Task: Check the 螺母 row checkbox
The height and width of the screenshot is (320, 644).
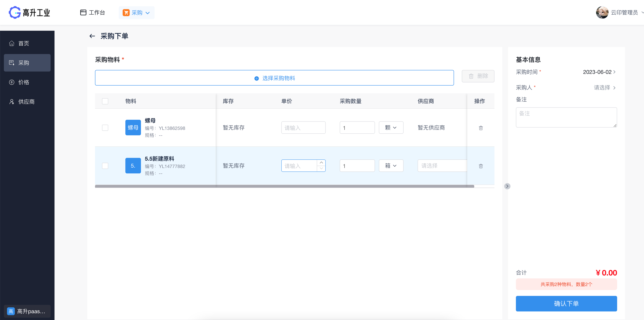Action: tap(105, 128)
